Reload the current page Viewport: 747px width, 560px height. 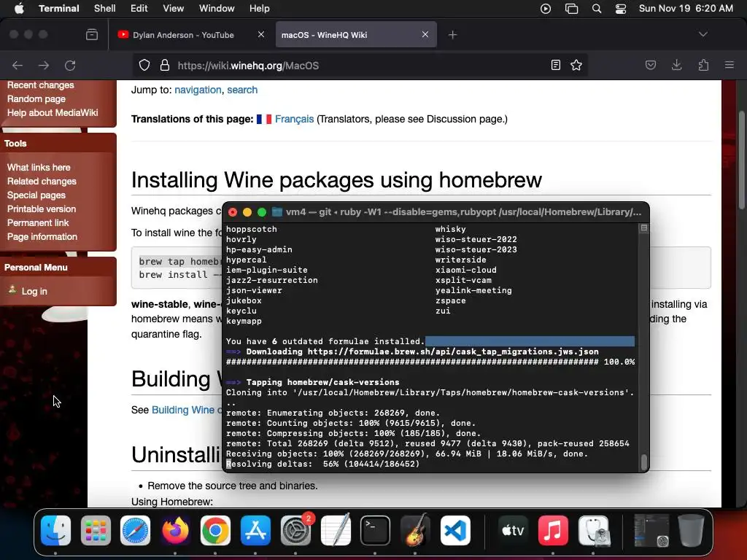(x=70, y=65)
